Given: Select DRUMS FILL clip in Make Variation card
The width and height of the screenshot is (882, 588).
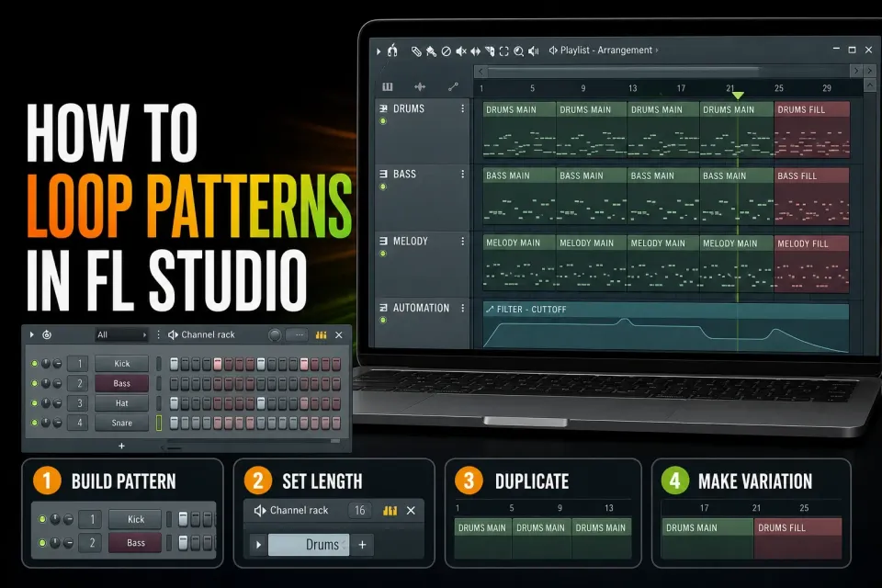Looking at the screenshot, I should [797, 537].
